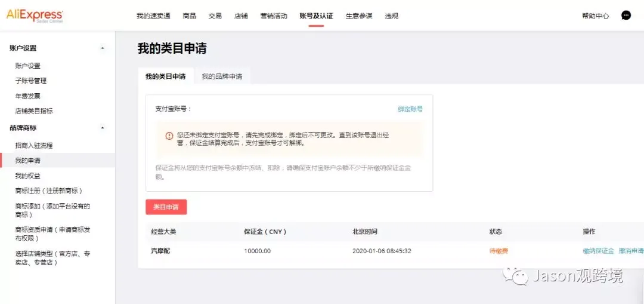Click the 待缴费 status text
The width and height of the screenshot is (644, 304).
499,251
